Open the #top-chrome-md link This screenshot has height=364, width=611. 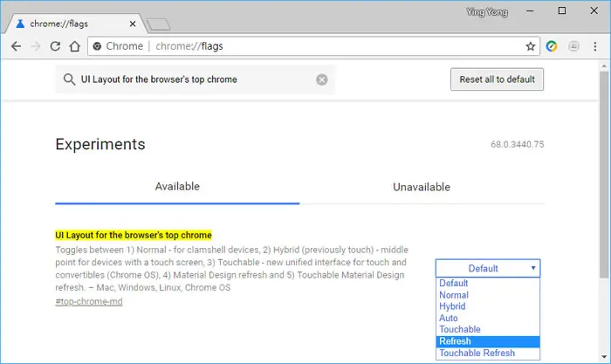coord(89,302)
